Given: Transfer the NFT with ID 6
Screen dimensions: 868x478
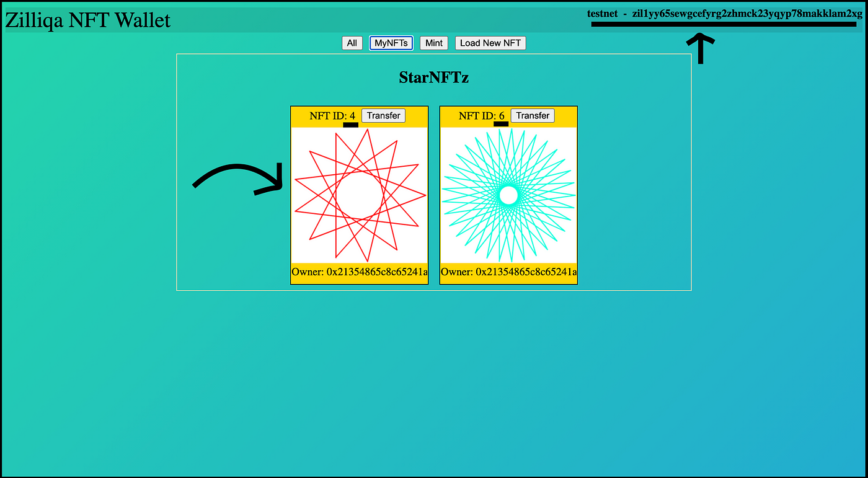Looking at the screenshot, I should tap(533, 115).
